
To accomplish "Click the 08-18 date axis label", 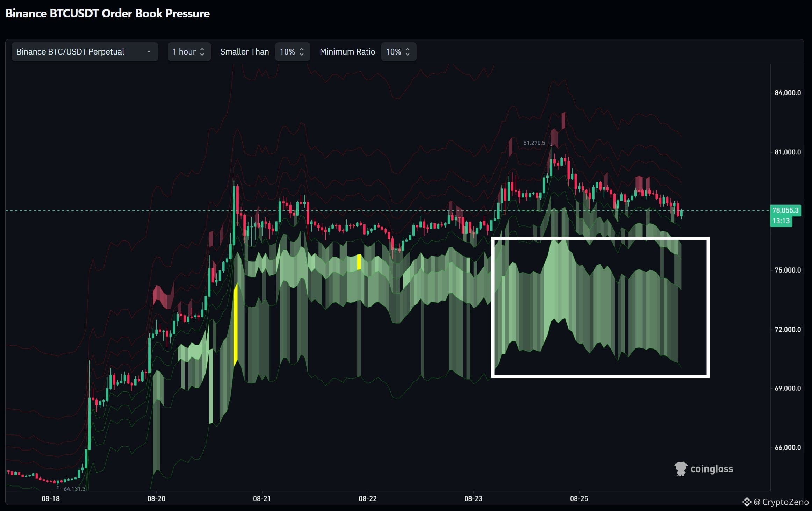I will coord(51,498).
